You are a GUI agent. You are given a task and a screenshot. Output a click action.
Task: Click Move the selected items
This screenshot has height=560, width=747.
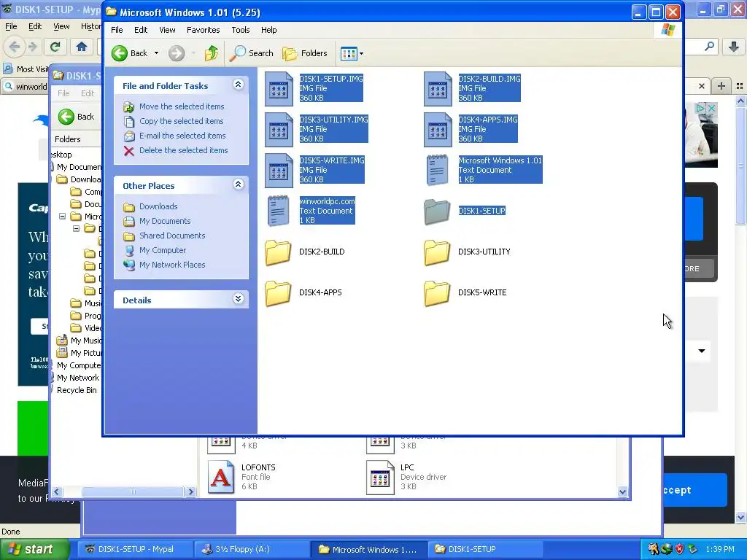[182, 106]
